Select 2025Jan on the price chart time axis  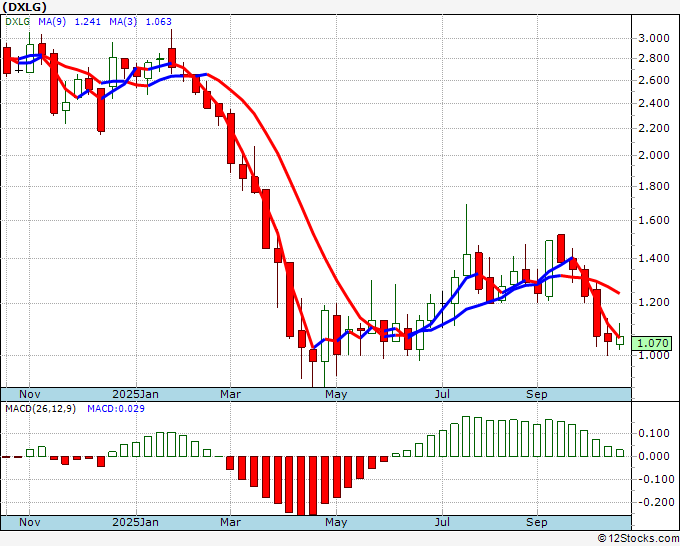pos(135,394)
